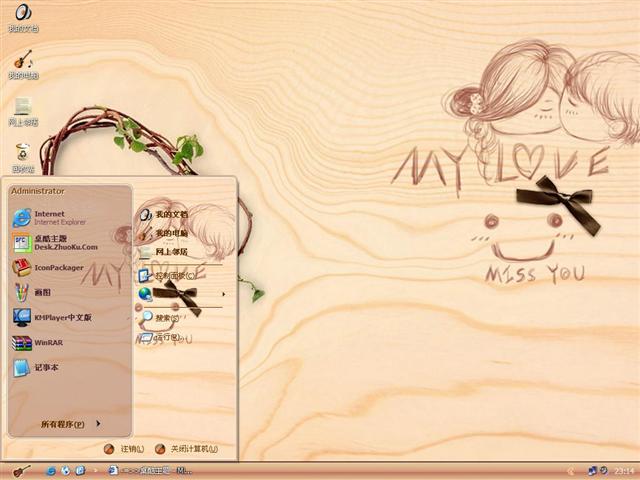The height and width of the screenshot is (480, 640).
Task: Expand the quick launch overflow chevron
Action: click(96, 471)
